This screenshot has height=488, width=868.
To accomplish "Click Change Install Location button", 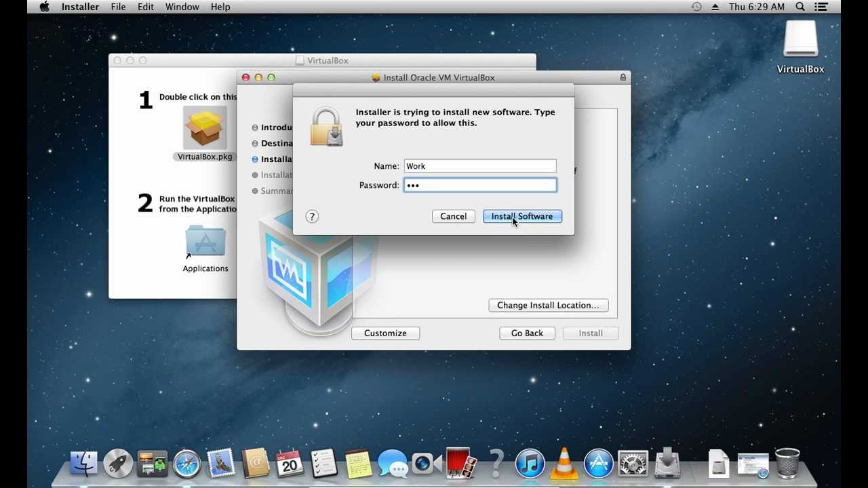I will click(x=548, y=305).
